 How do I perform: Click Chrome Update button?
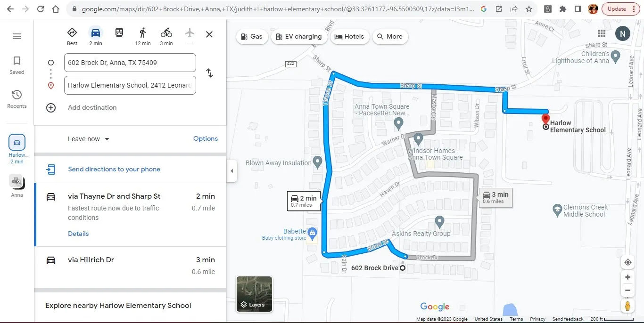point(621,9)
